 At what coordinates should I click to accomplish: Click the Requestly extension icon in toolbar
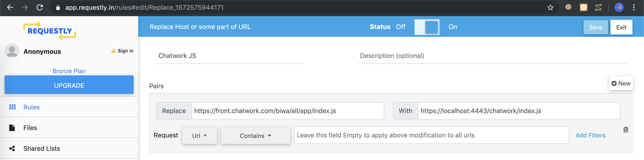(x=598, y=7)
